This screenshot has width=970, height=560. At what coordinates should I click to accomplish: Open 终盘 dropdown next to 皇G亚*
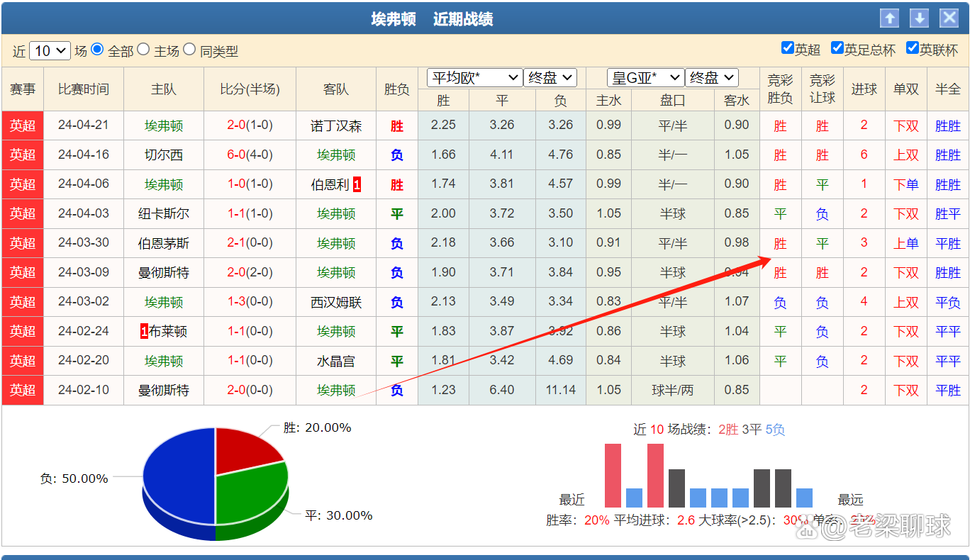711,77
